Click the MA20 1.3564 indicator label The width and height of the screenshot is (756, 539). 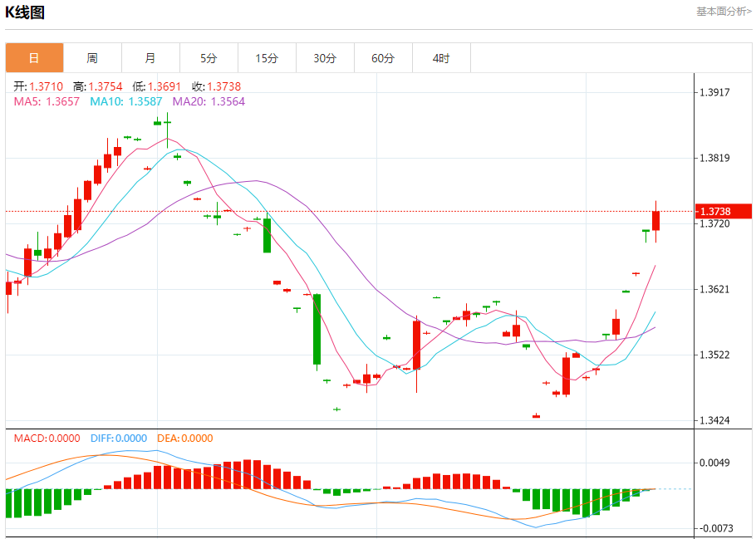tap(209, 101)
